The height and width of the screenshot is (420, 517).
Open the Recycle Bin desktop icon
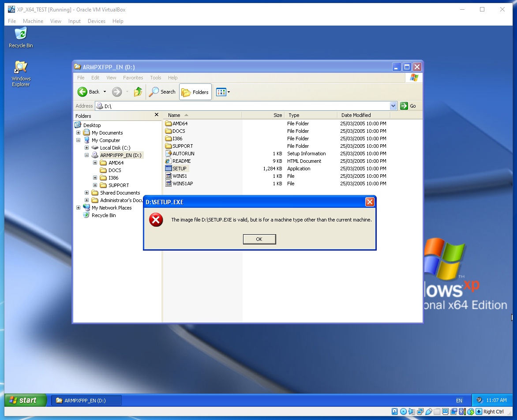[21, 38]
